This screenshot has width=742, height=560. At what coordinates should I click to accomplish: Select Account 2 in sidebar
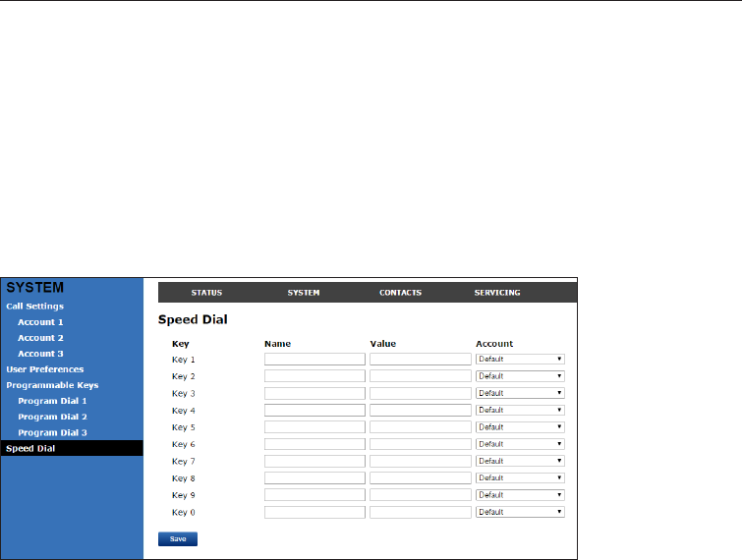pyautogui.click(x=40, y=338)
